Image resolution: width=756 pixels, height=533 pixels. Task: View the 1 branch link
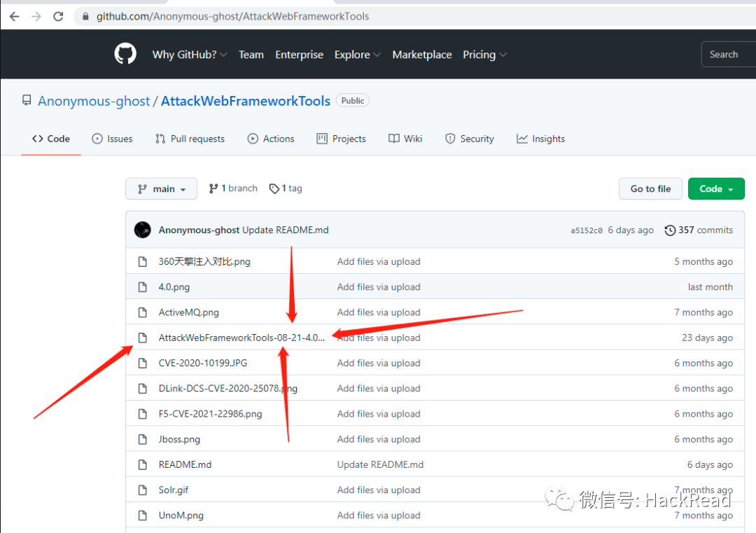[233, 188]
